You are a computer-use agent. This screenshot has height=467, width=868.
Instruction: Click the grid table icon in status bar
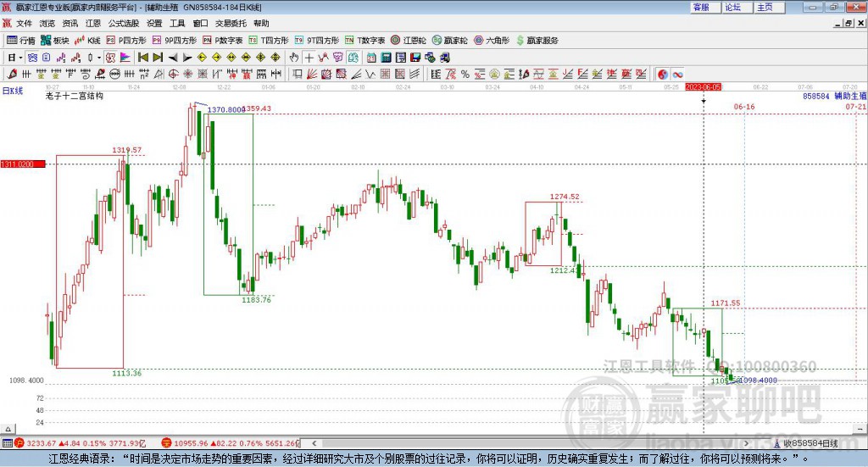click(7, 443)
